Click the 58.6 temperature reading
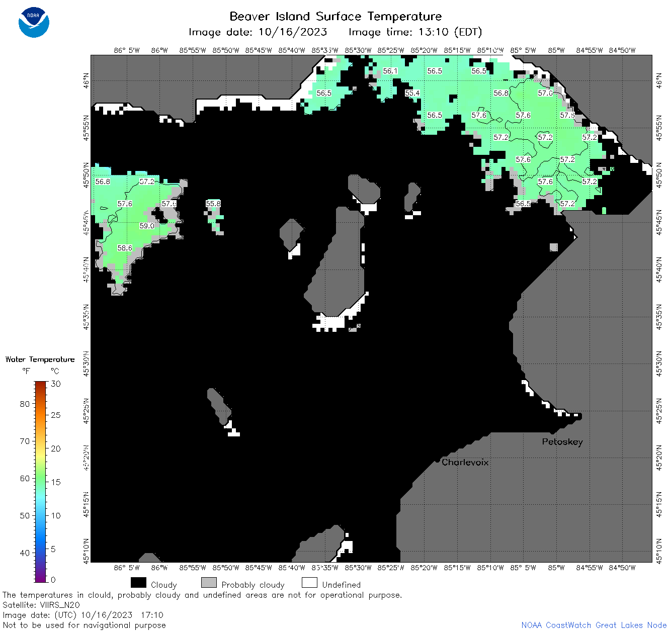The height and width of the screenshot is (633, 672). coord(125,248)
